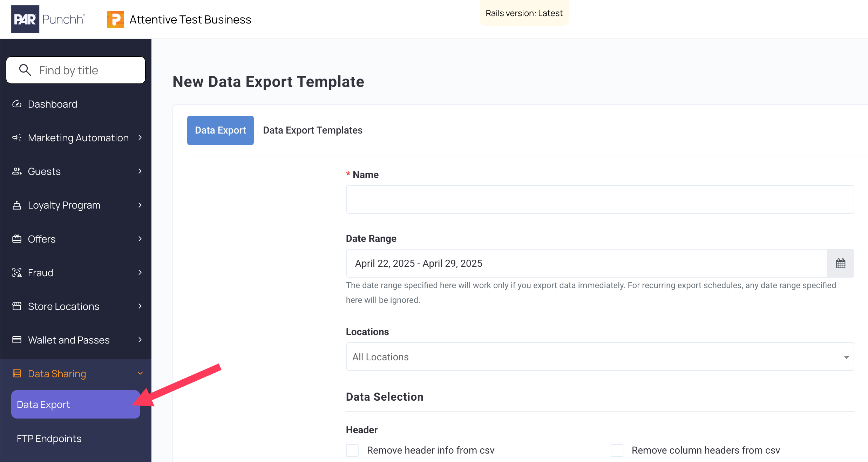Click the search magnifier icon

pos(25,70)
